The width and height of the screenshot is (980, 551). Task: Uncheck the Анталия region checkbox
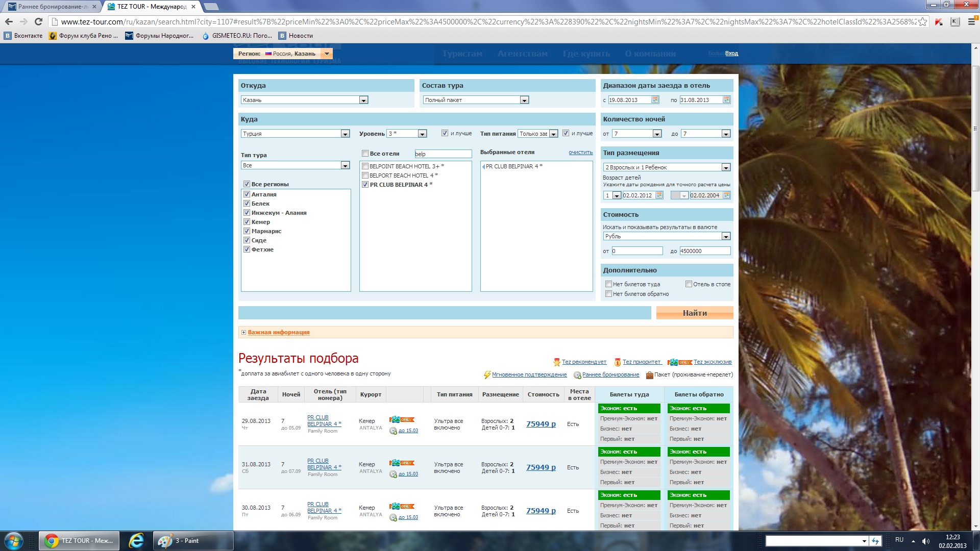(247, 194)
